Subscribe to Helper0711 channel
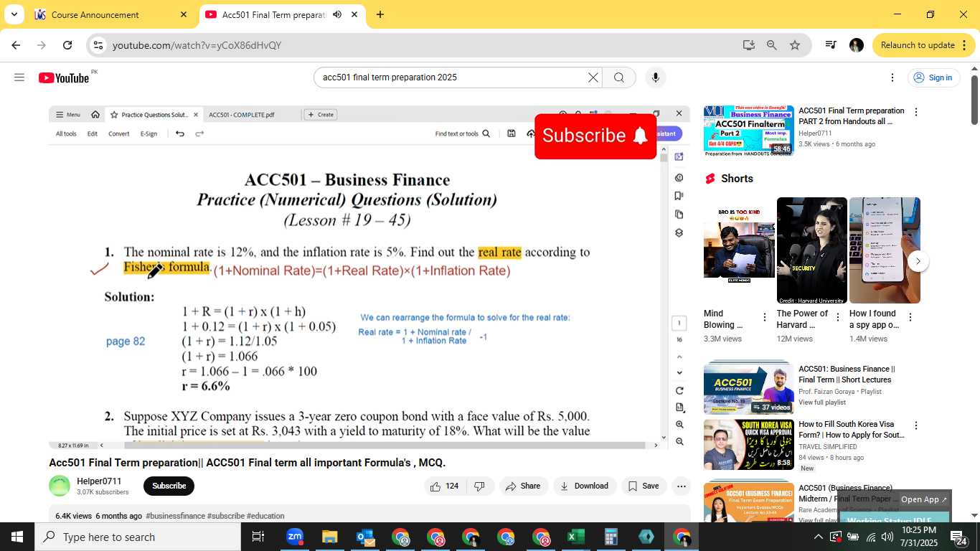Viewport: 980px width, 551px height. (169, 486)
